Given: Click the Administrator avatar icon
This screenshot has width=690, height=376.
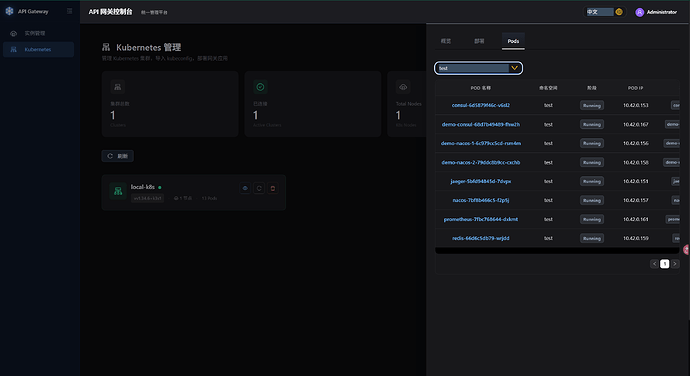Looking at the screenshot, I should pyautogui.click(x=639, y=12).
